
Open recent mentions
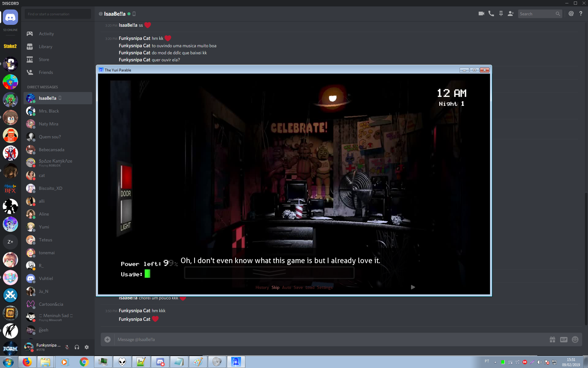click(571, 14)
